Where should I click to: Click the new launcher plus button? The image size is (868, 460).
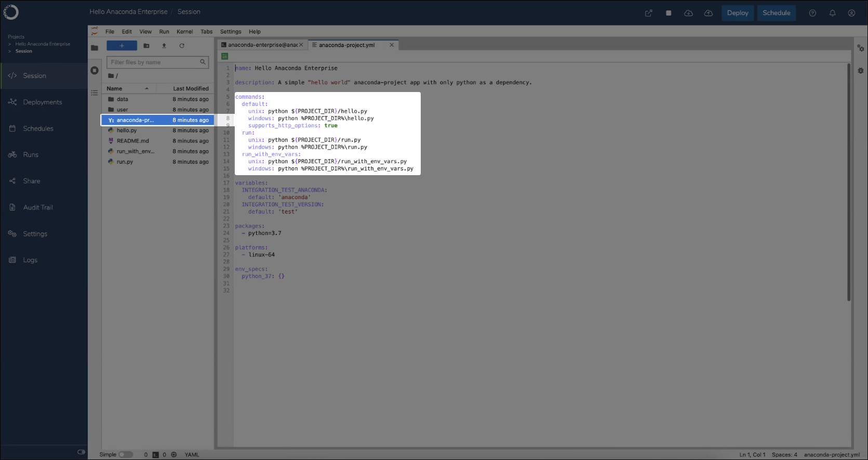tap(122, 46)
